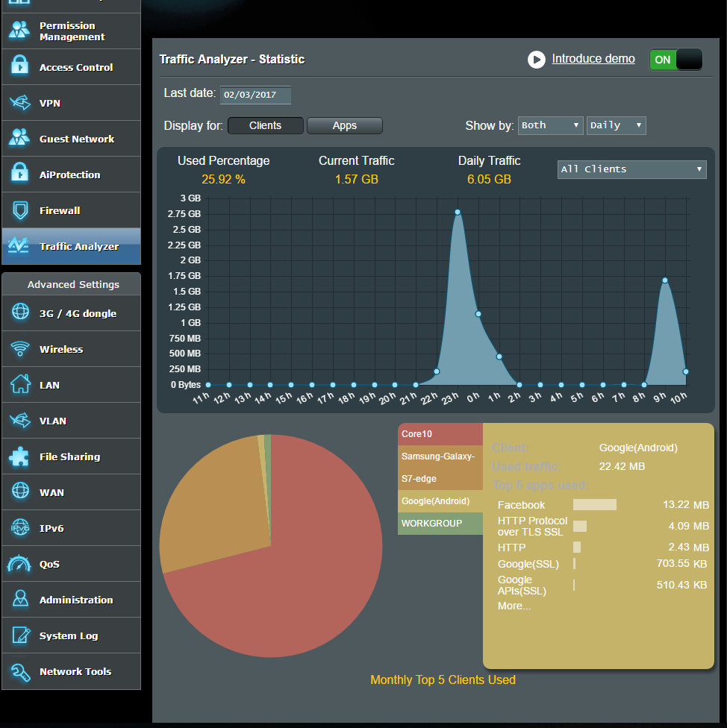Open AiProtection via its lock icon
Screen dimensions: 727x728
(x=19, y=175)
